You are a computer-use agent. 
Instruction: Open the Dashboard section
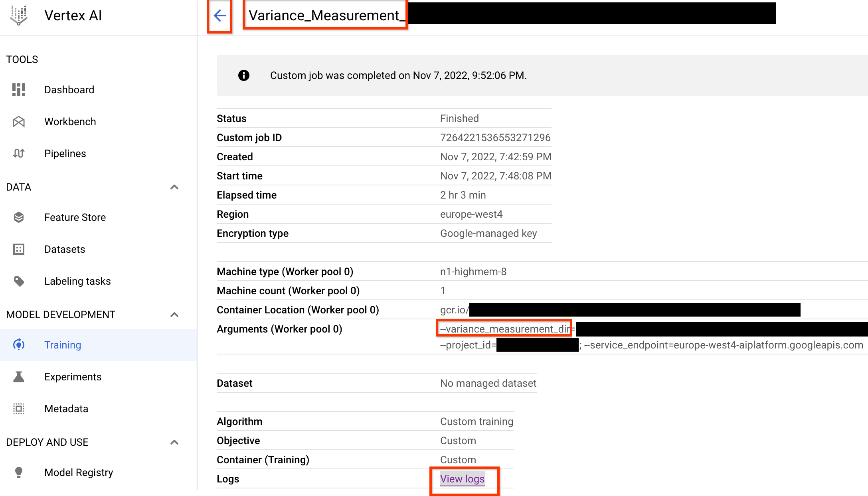coord(69,89)
